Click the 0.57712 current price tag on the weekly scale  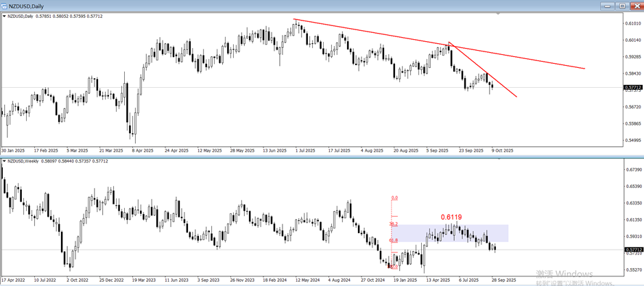[x=632, y=250]
